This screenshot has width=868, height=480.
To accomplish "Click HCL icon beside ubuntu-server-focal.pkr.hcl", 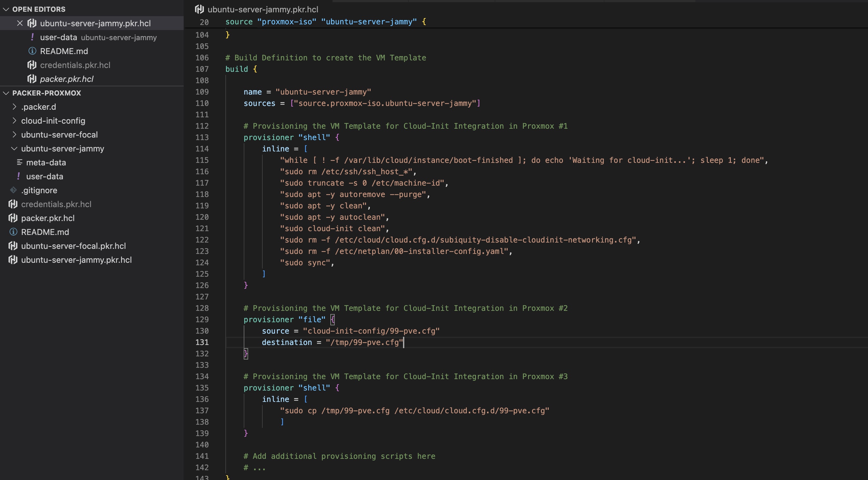I will 13,246.
